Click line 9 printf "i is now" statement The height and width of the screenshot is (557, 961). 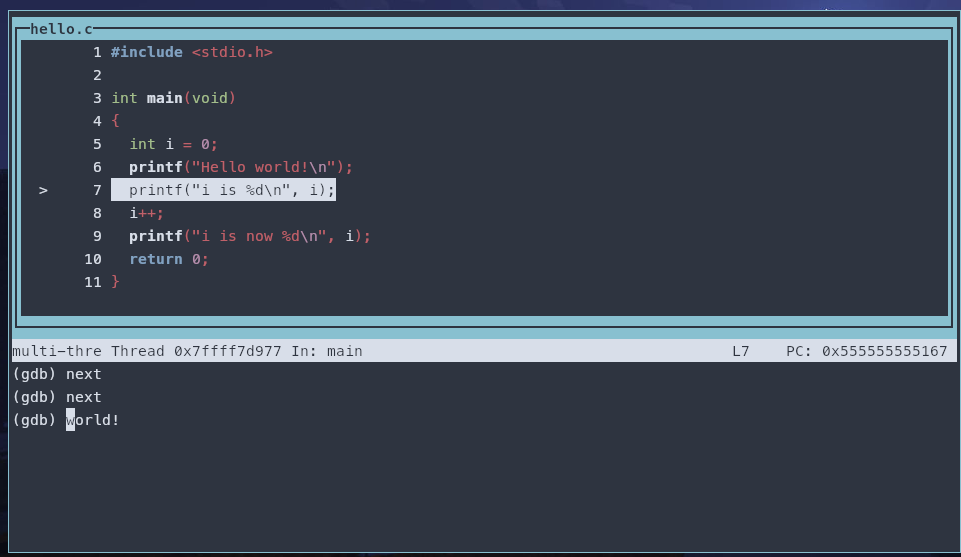coord(250,236)
